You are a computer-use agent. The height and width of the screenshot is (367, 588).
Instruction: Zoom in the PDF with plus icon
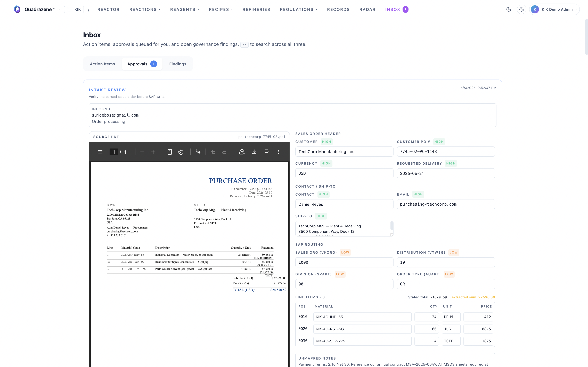153,152
